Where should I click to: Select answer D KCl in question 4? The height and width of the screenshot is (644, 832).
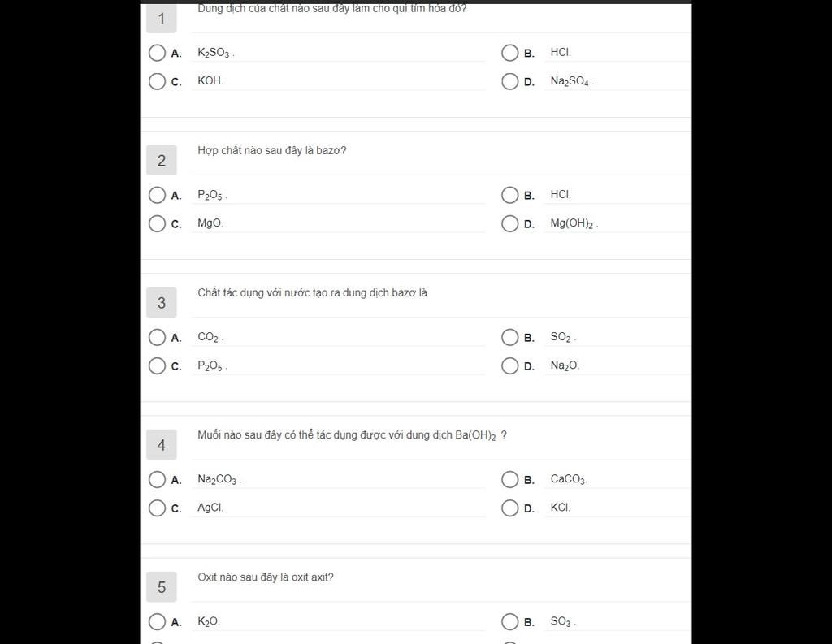pyautogui.click(x=510, y=508)
